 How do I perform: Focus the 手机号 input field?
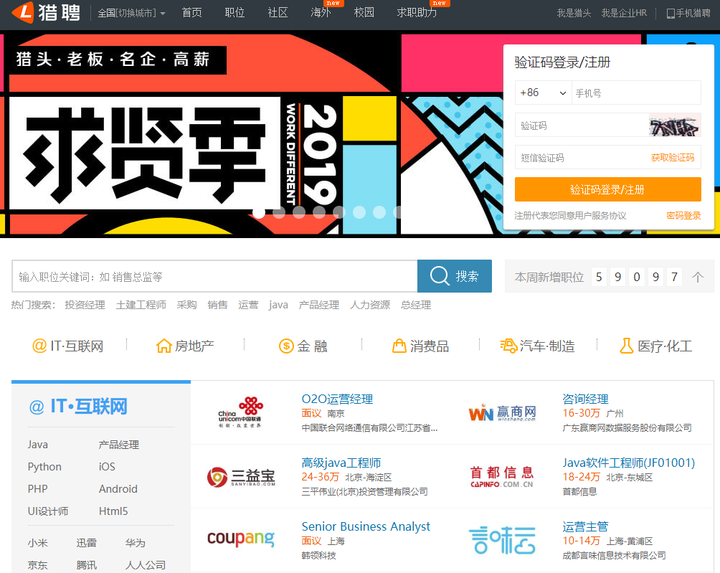coord(636,93)
